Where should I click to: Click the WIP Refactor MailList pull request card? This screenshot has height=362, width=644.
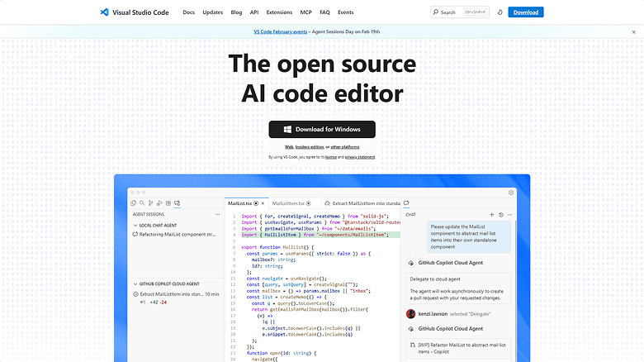[458, 349]
